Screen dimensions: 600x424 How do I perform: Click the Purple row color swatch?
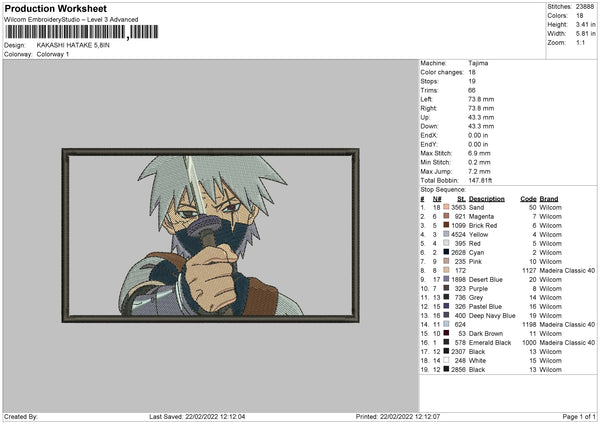(x=446, y=288)
